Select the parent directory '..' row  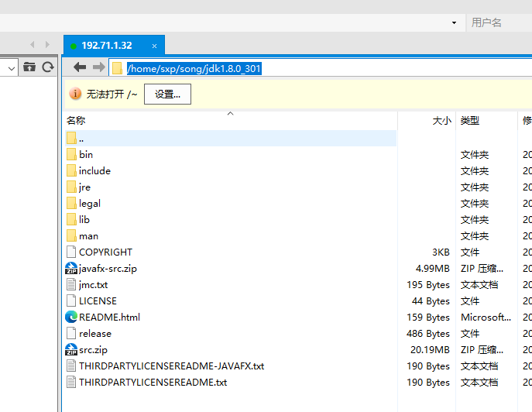tap(231, 139)
